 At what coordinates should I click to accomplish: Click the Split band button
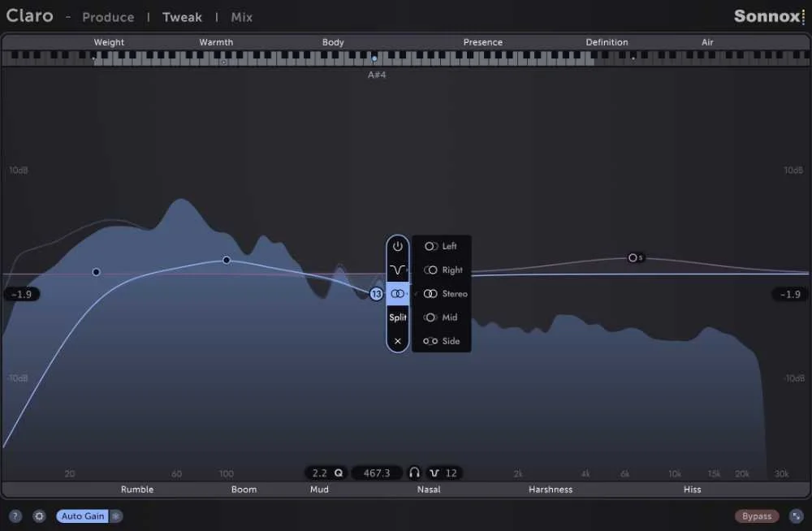tap(397, 317)
